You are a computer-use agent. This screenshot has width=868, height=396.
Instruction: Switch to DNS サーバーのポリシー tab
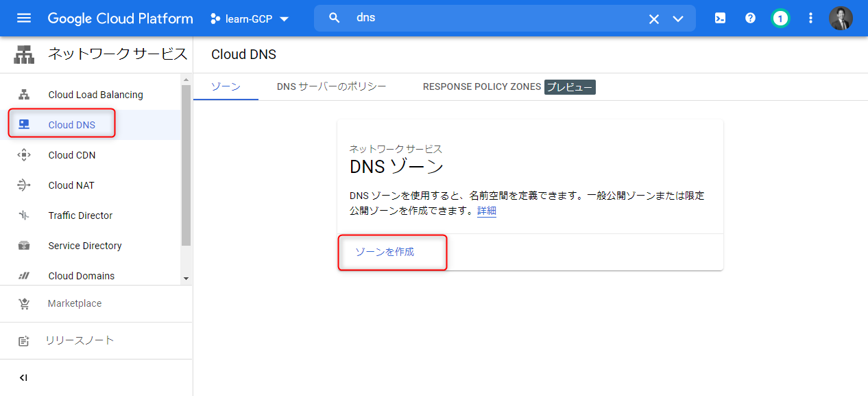(332, 86)
